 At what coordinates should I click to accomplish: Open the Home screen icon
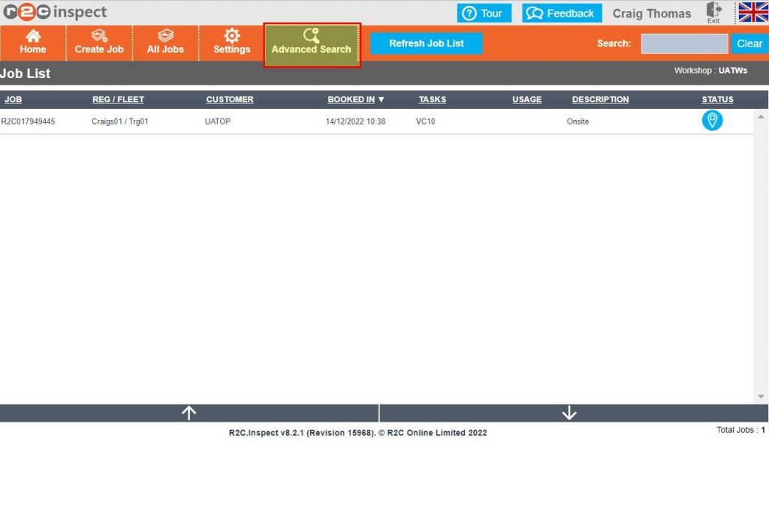coord(33,43)
